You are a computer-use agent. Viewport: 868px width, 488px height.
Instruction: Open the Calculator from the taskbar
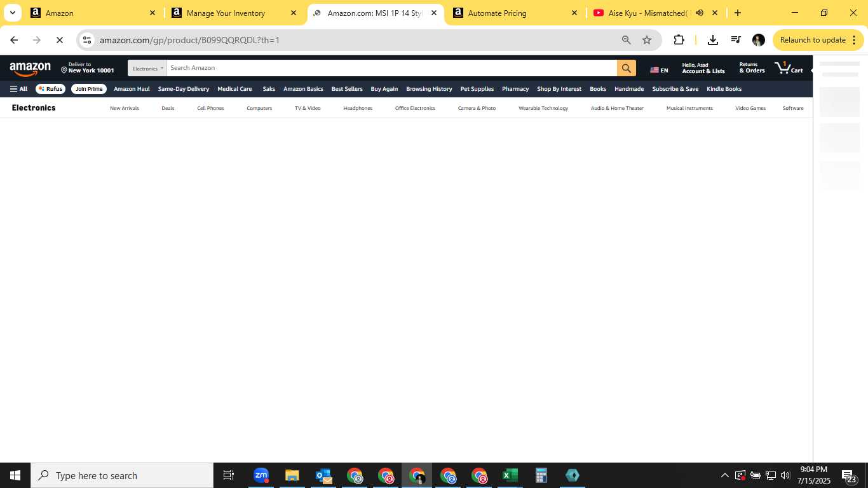coord(541,475)
